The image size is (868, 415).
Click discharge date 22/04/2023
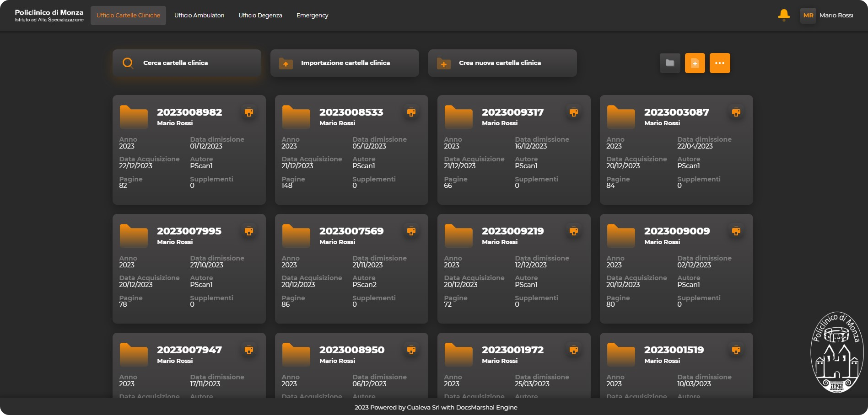pyautogui.click(x=695, y=146)
